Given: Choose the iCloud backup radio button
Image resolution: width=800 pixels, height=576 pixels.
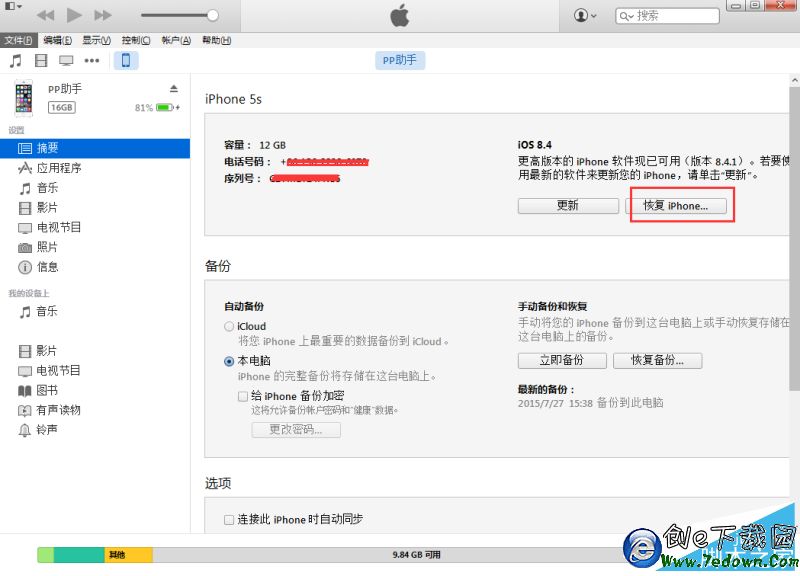Looking at the screenshot, I should [229, 327].
